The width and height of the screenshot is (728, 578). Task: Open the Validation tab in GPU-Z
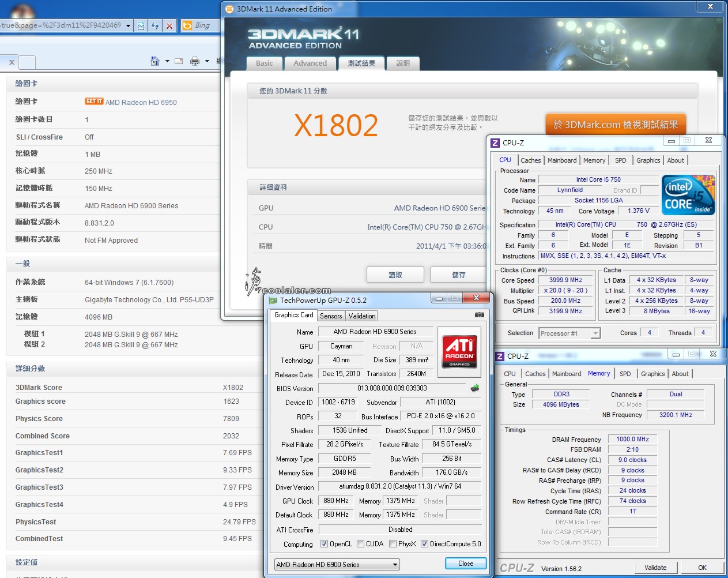point(362,316)
